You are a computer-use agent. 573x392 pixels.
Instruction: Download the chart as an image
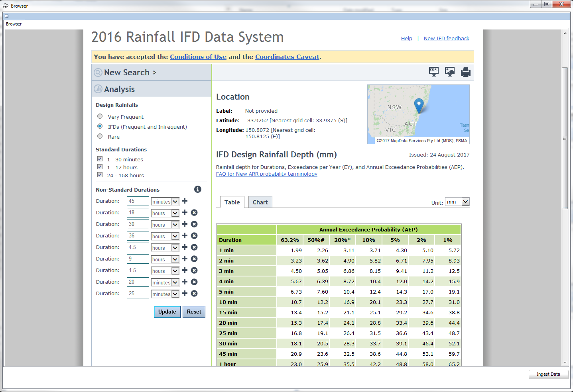[x=449, y=72]
